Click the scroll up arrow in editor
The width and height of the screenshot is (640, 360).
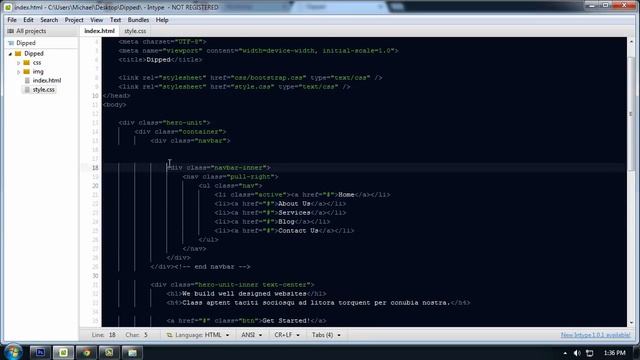[x=631, y=42]
